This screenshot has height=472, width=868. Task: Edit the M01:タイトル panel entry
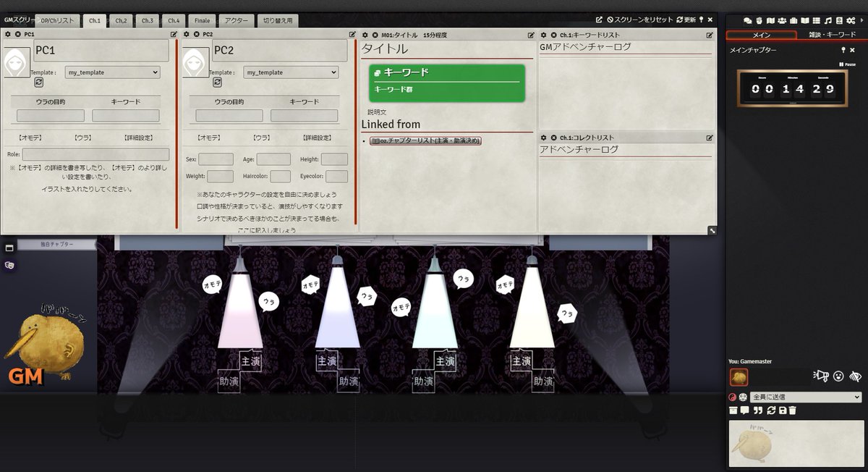point(531,34)
